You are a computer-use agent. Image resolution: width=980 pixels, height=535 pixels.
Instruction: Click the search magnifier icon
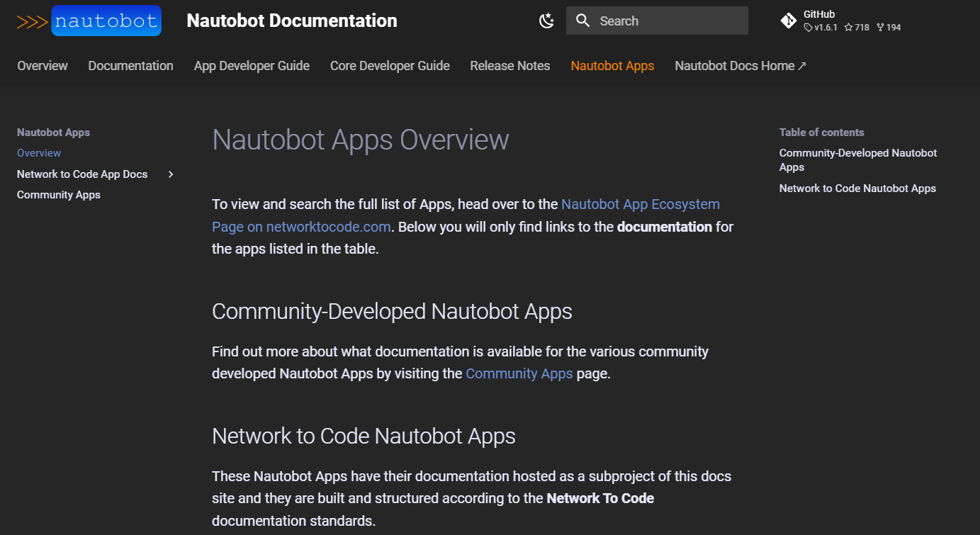tap(583, 21)
